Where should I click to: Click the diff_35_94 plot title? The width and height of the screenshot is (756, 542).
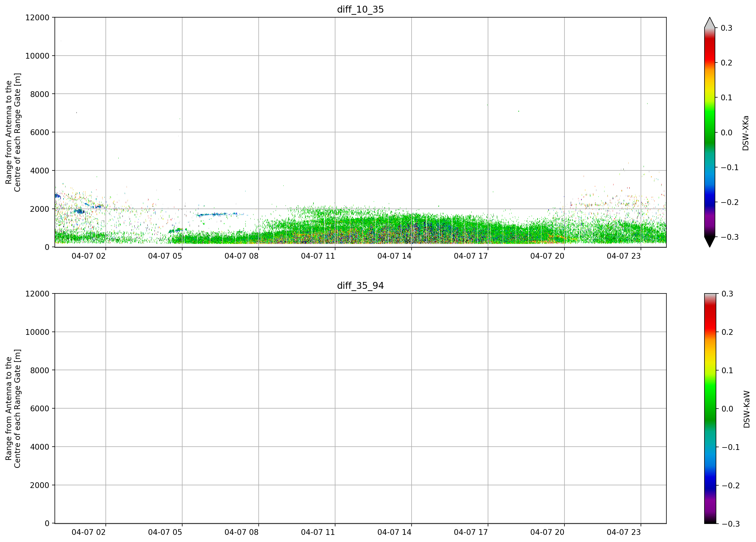pos(360,286)
